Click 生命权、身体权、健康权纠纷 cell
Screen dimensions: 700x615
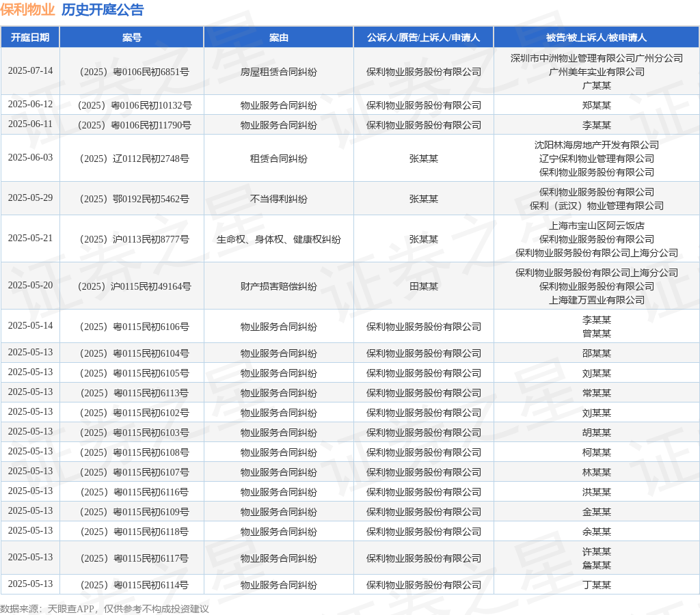(x=279, y=239)
